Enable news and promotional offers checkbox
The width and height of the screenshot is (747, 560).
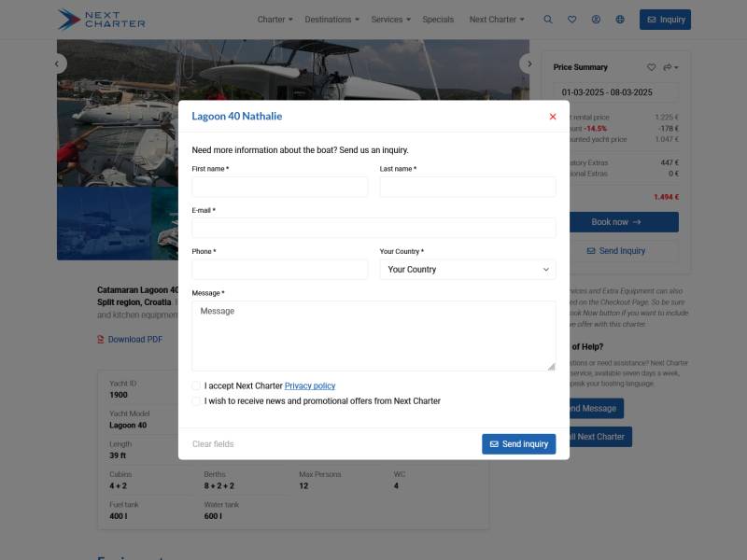[196, 401]
